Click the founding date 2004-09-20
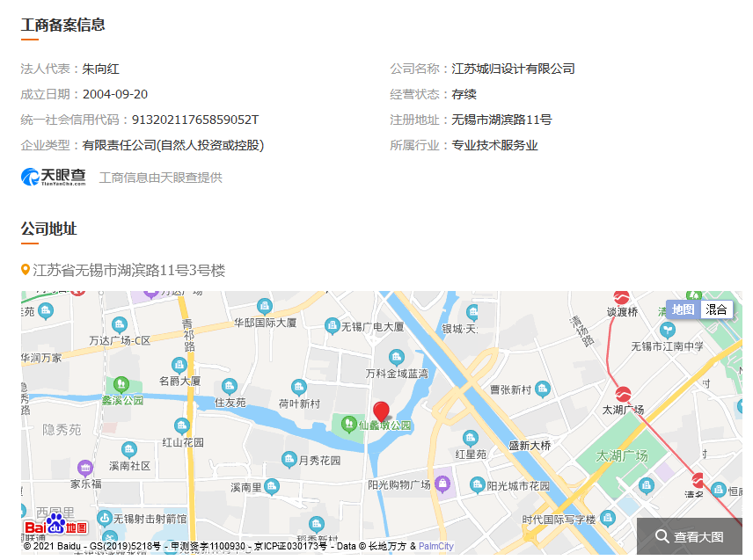The width and height of the screenshot is (753, 560). click(115, 95)
